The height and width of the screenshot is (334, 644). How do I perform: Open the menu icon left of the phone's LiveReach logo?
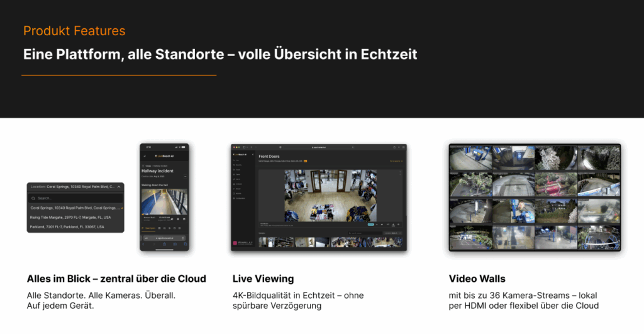tap(145, 156)
